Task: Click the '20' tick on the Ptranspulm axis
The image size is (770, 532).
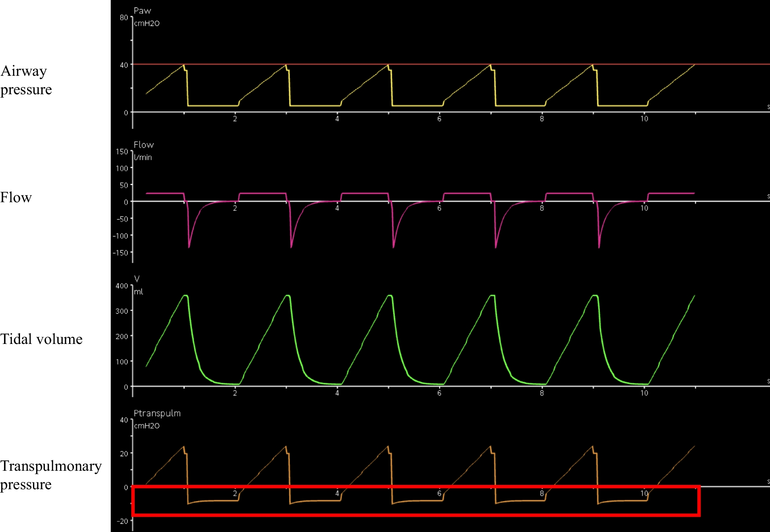Action: (124, 454)
